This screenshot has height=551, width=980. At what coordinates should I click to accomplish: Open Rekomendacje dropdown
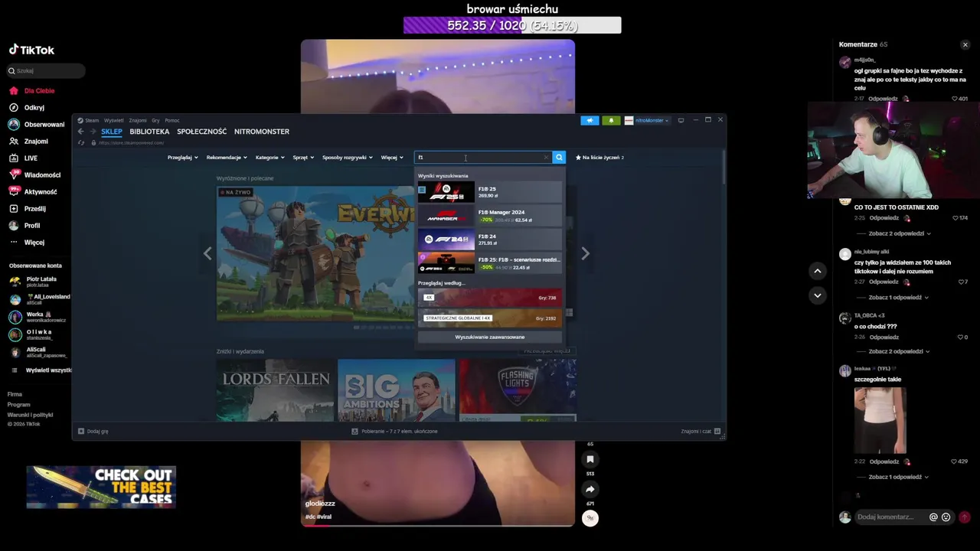227,158
